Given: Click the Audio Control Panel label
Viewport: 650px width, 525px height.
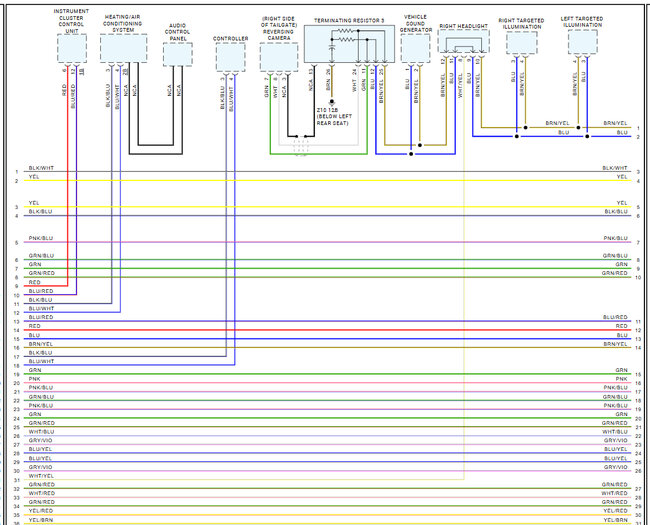Looking at the screenshot, I should 177,32.
